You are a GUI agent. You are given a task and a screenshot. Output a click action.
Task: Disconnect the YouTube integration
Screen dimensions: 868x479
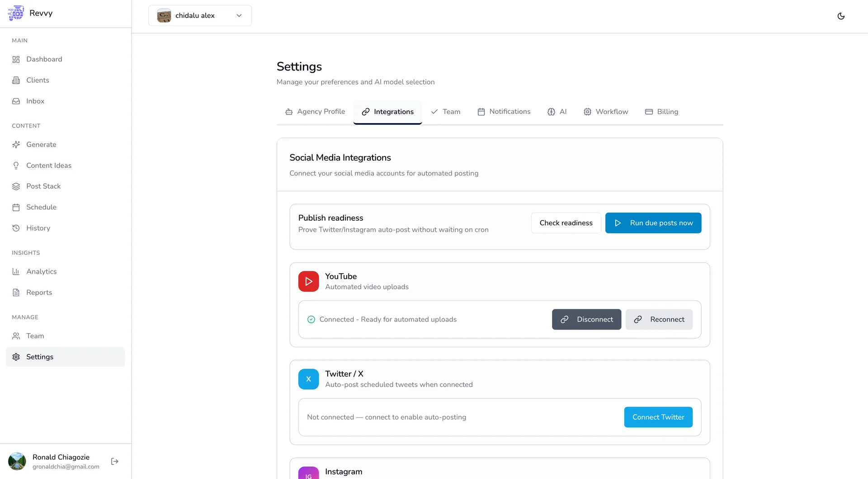[x=586, y=319]
